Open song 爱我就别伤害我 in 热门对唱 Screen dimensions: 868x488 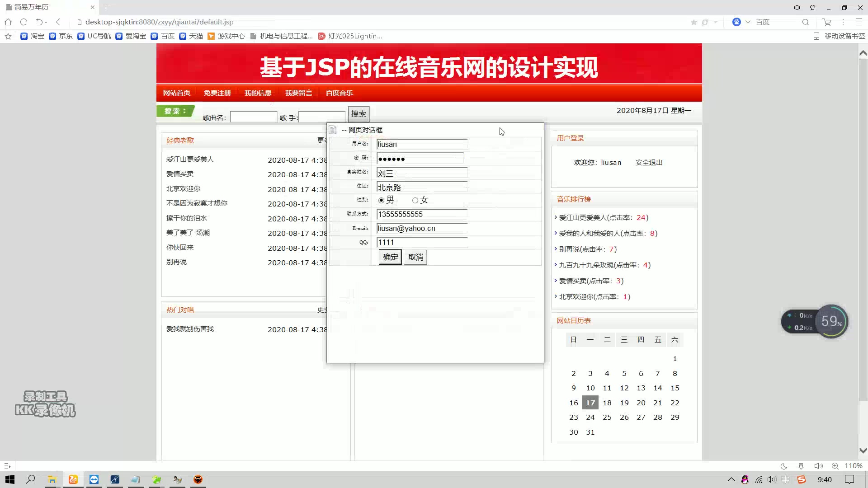click(x=190, y=328)
